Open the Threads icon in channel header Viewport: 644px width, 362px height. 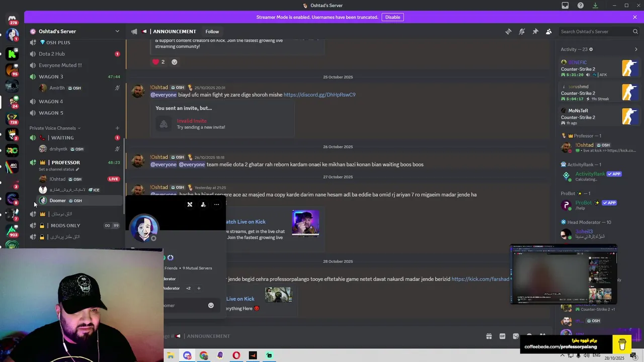(508, 31)
